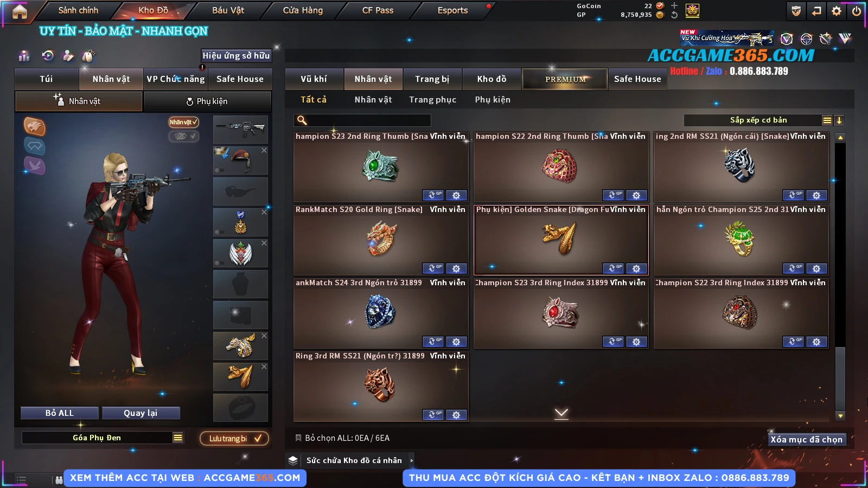868x488 pixels.
Task: Expand the Góa Phụ Đen character list
Action: 178,438
